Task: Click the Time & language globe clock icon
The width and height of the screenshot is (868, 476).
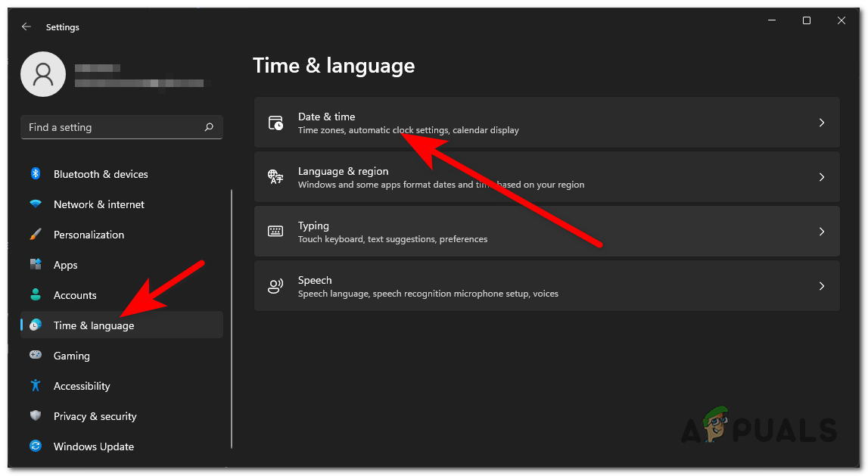Action: coord(36,325)
